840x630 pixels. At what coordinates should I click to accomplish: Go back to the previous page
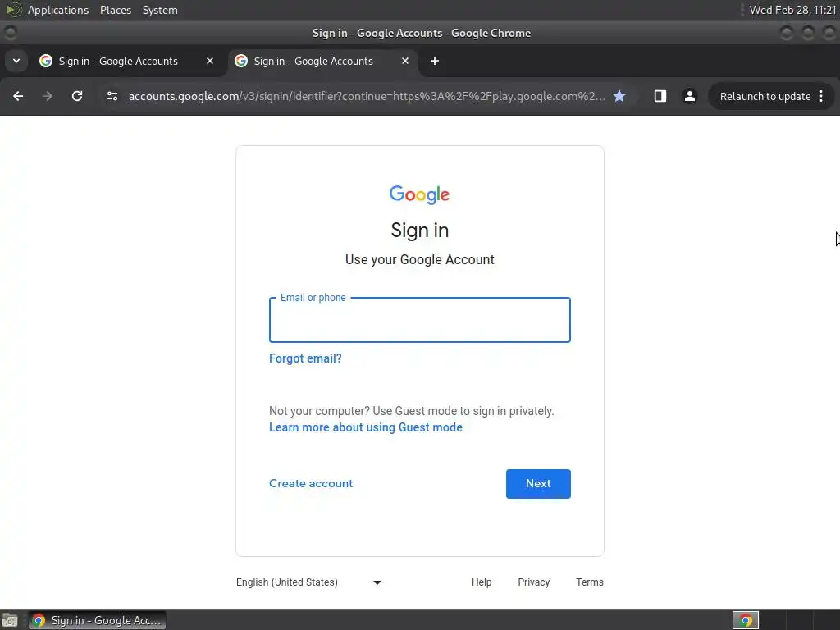(18, 96)
